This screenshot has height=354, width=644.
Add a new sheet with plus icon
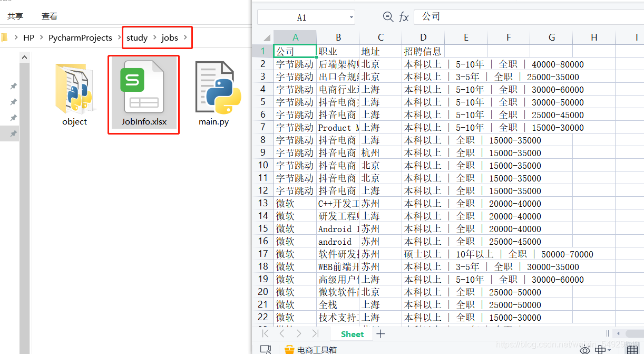pos(380,333)
